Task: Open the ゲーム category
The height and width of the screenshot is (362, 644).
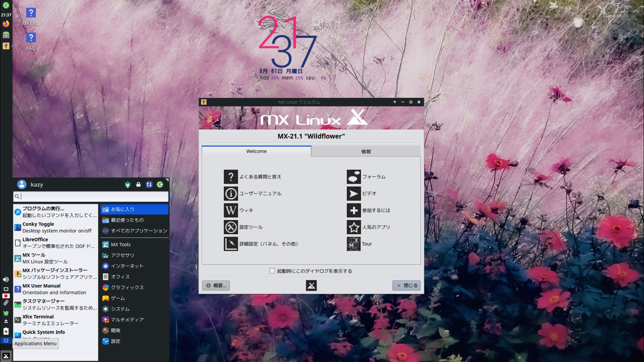Action: 134,298
